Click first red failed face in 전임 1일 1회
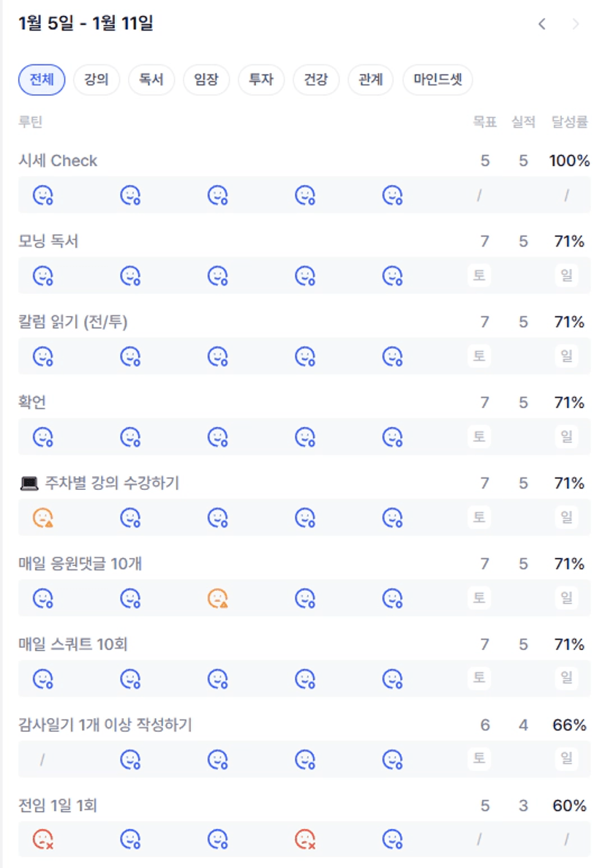 tap(43, 839)
